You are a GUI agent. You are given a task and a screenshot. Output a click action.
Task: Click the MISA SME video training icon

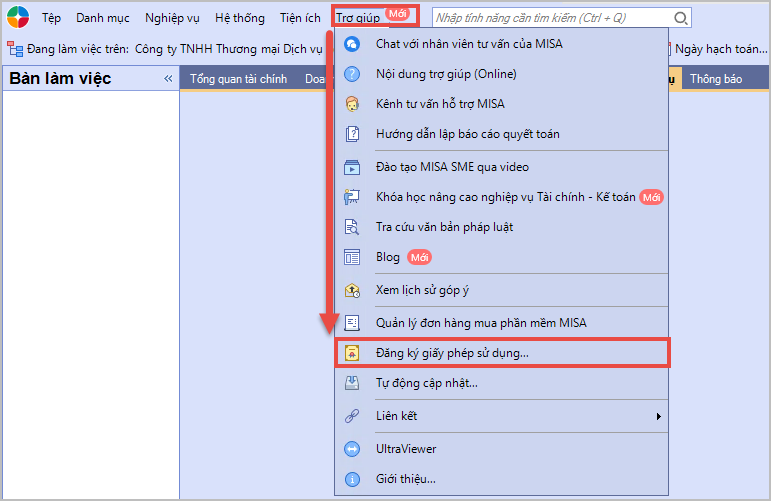(352, 167)
